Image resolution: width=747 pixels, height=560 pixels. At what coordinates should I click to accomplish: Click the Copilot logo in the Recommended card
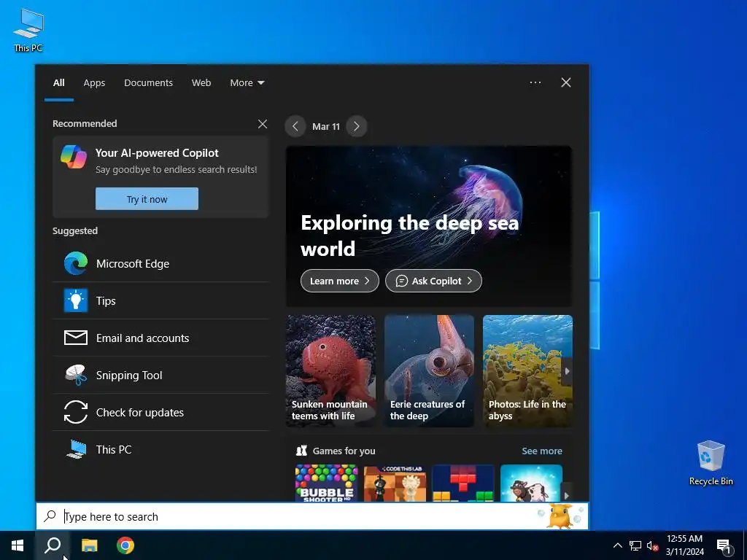74,157
